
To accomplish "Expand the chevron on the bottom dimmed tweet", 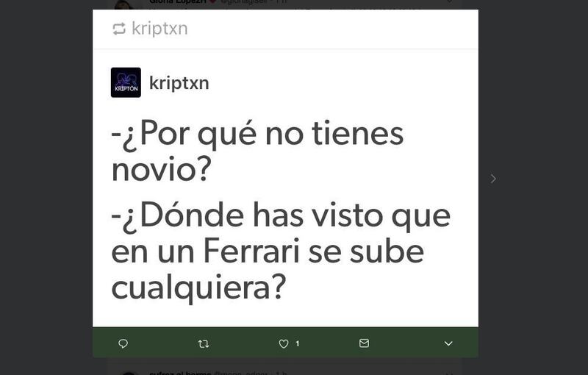I will [449, 374].
